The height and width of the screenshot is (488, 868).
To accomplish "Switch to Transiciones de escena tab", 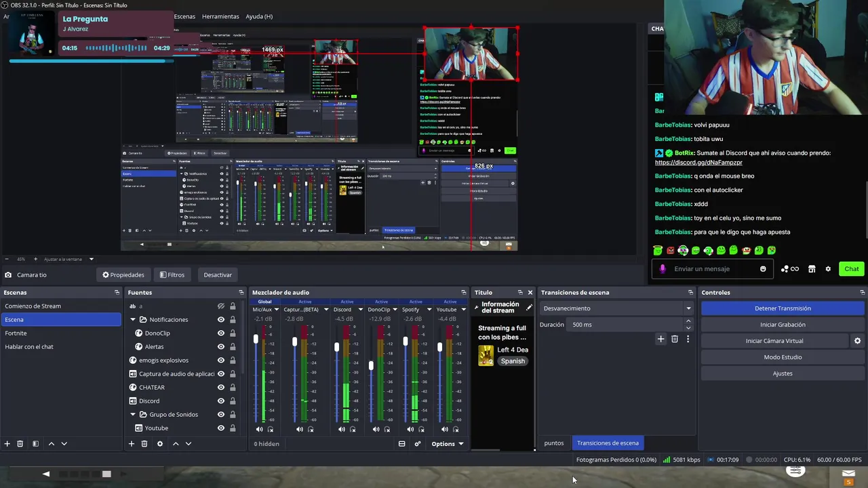I will coord(608,443).
